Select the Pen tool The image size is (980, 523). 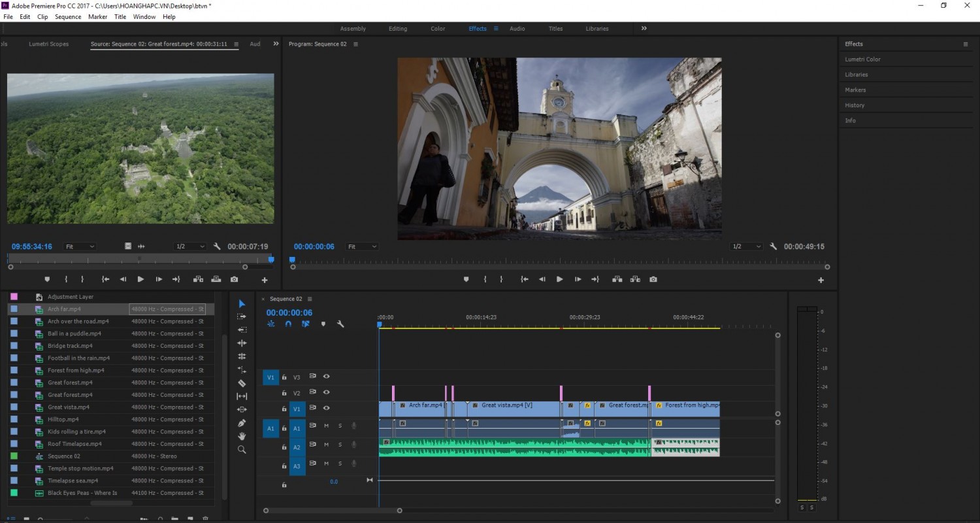pos(242,423)
